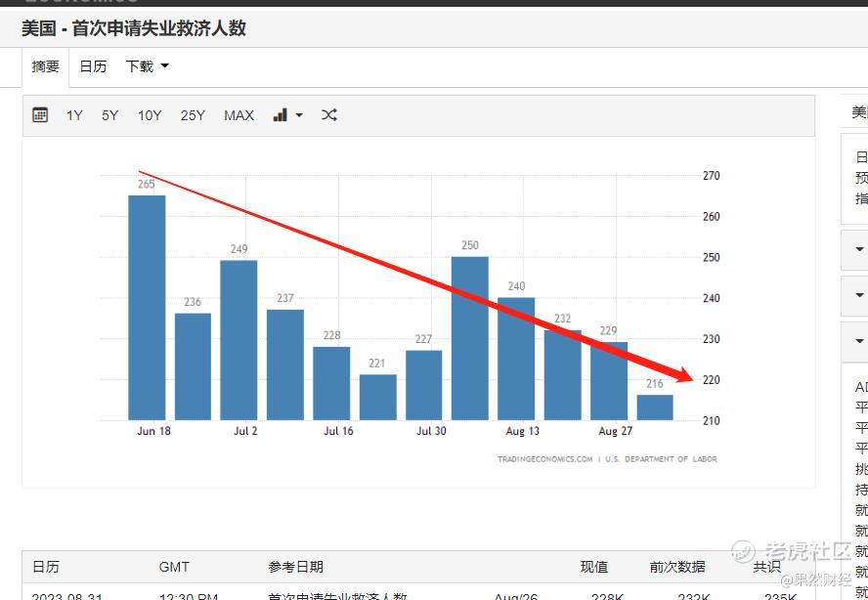868x600 pixels.
Task: Click the bar labeled 237
Action: [x=285, y=364]
